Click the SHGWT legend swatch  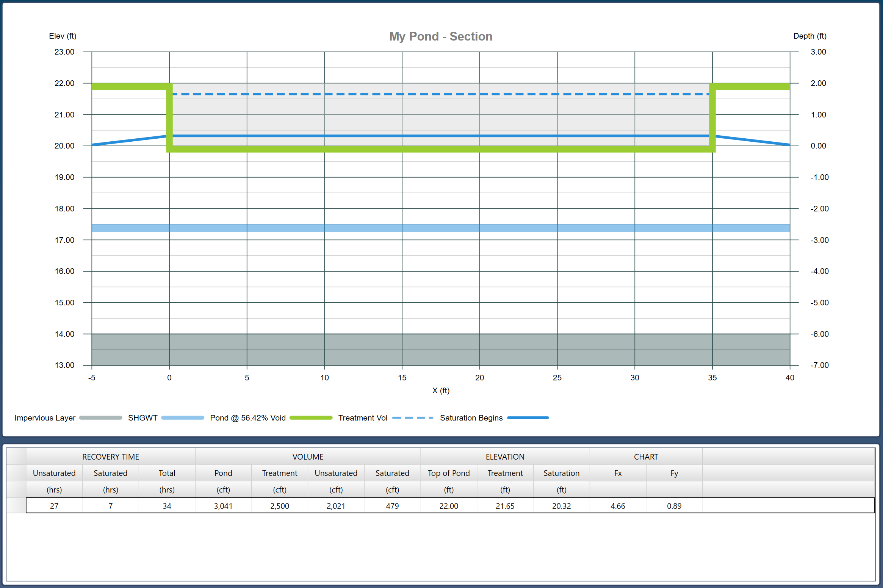[183, 418]
